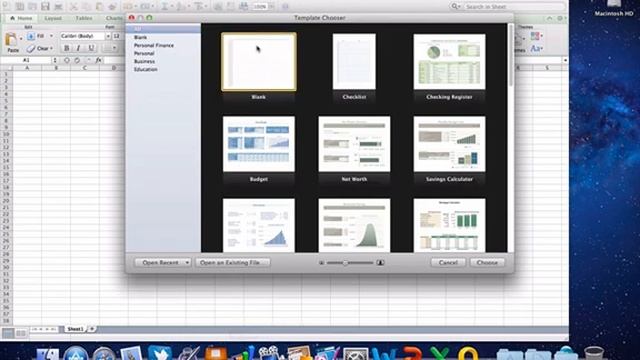Click the Cut scissors icon
Image resolution: width=640 pixels, height=360 pixels.
point(73,7)
